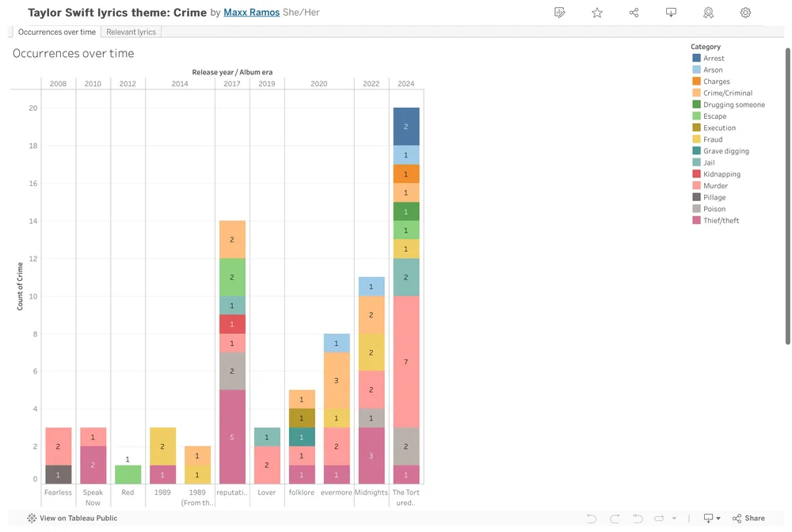This screenshot has width=792, height=532.
Task: Open the settings gear icon
Action: coord(745,13)
